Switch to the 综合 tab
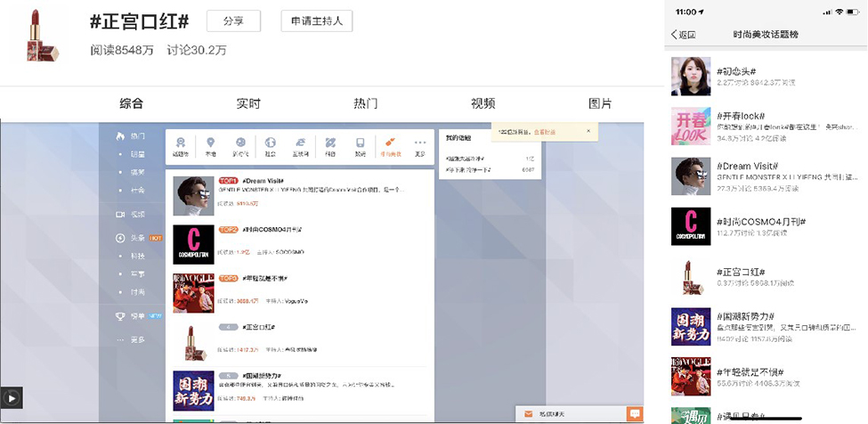Viewport: 868px width, 424px height. pyautogui.click(x=131, y=103)
